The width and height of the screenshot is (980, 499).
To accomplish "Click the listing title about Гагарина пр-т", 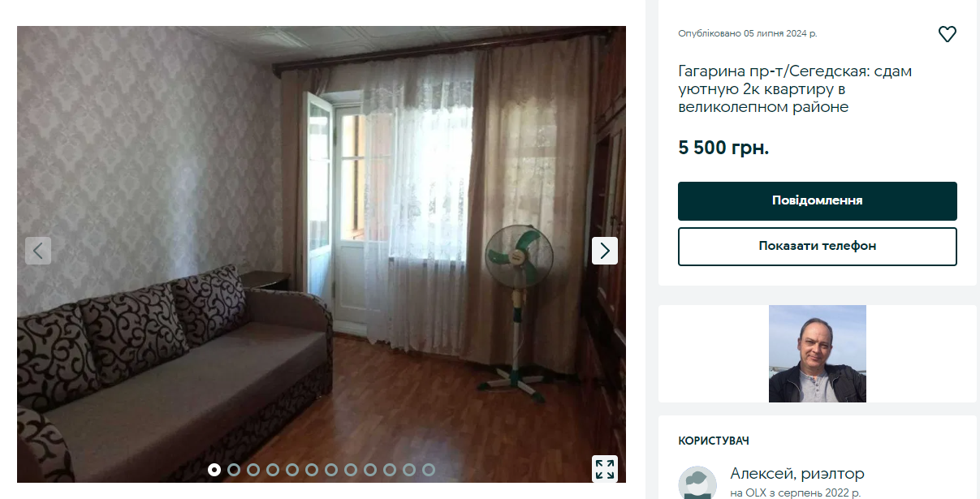I will (795, 89).
